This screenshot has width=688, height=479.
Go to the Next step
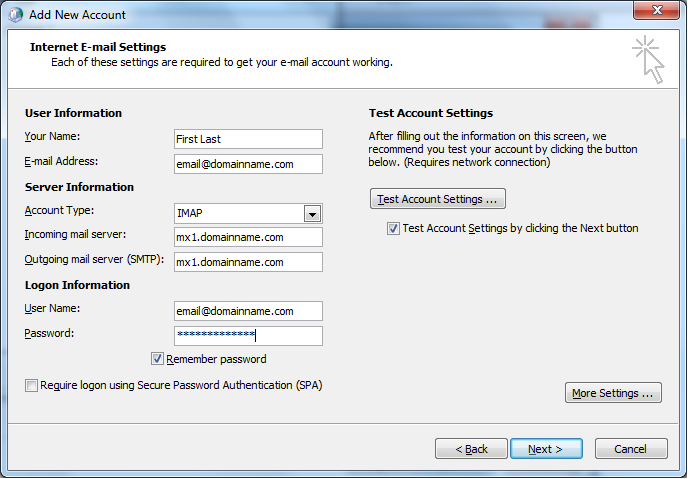click(x=546, y=449)
